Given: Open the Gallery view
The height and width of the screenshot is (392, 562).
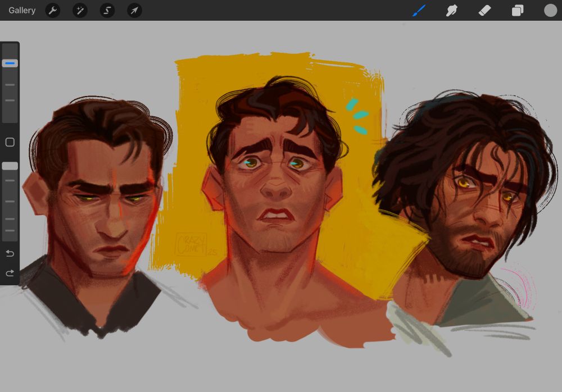Looking at the screenshot, I should (22, 11).
